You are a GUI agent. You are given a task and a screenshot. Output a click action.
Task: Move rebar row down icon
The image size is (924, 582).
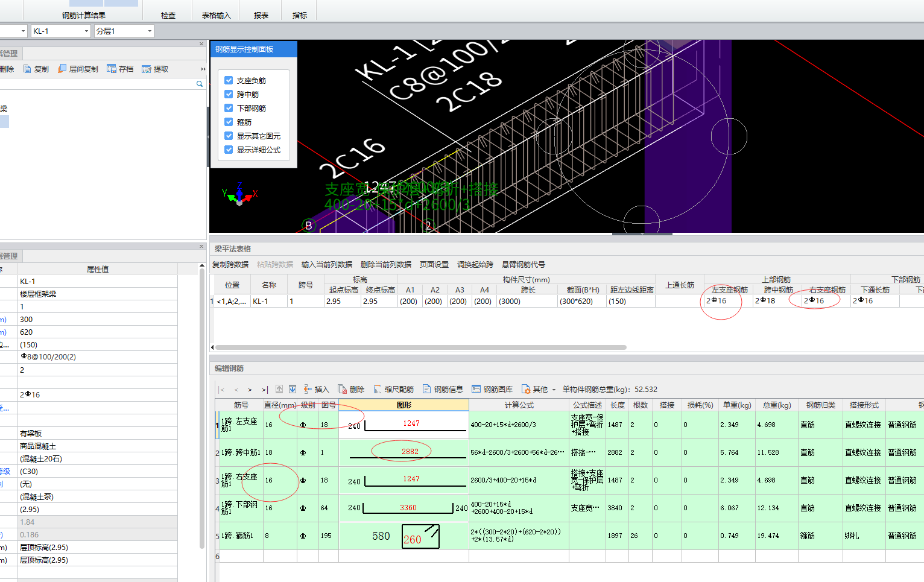pyautogui.click(x=293, y=389)
